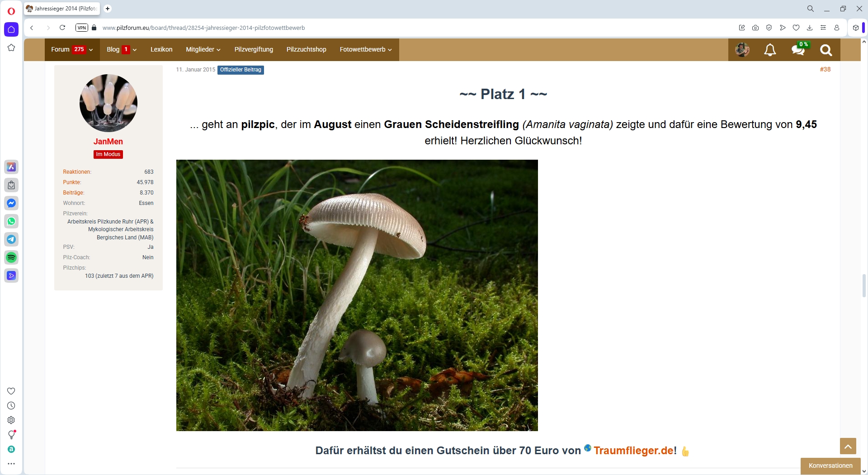Expand the Mitglieder dropdown menu

203,49
